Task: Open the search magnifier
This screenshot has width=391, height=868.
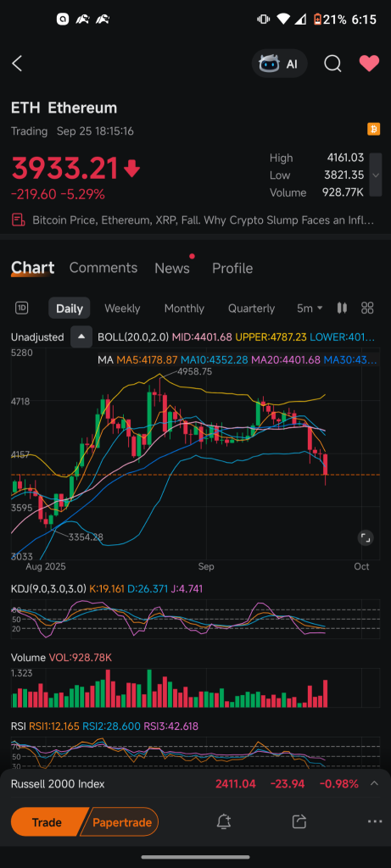Action: [332, 64]
